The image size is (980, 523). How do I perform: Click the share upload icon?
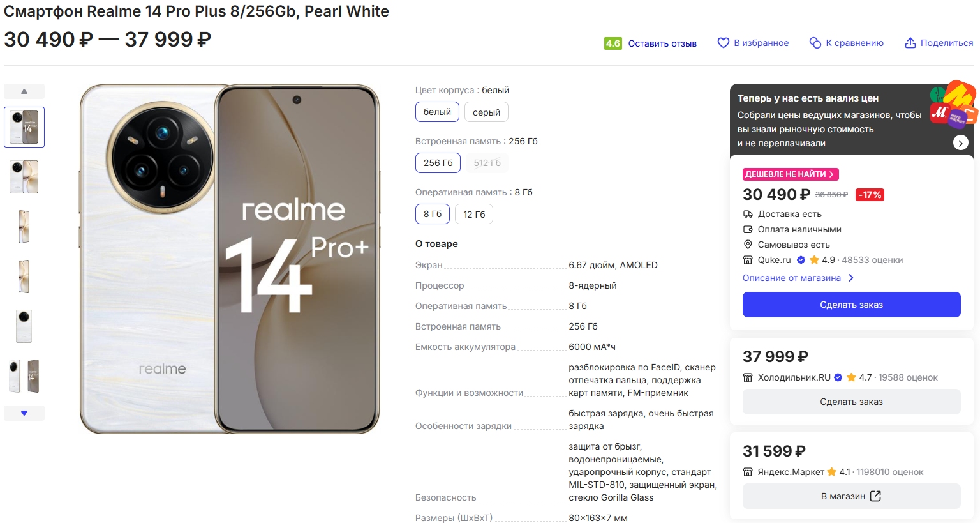(910, 43)
